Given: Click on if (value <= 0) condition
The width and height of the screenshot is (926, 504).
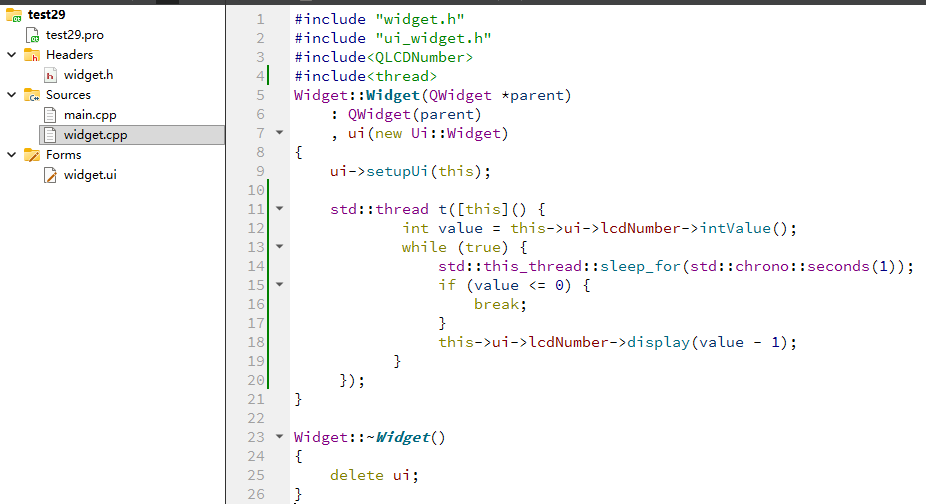Looking at the screenshot, I should click(x=505, y=285).
